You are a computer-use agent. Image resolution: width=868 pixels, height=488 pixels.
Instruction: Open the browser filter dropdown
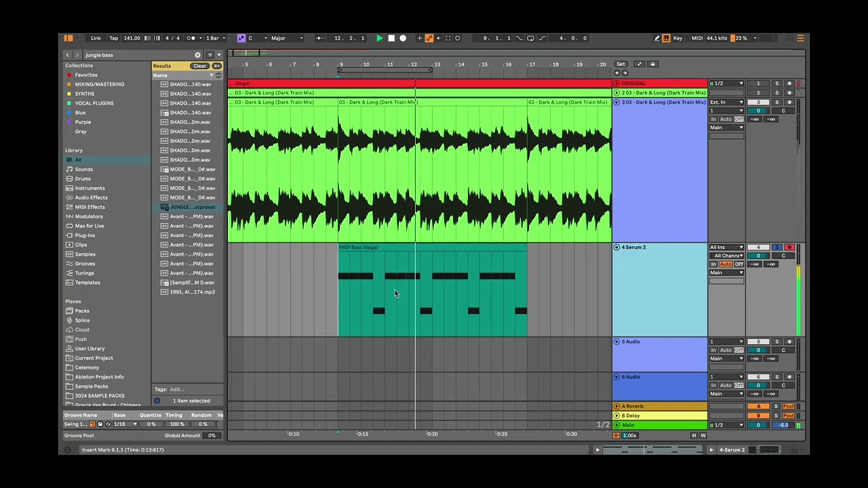(218, 55)
